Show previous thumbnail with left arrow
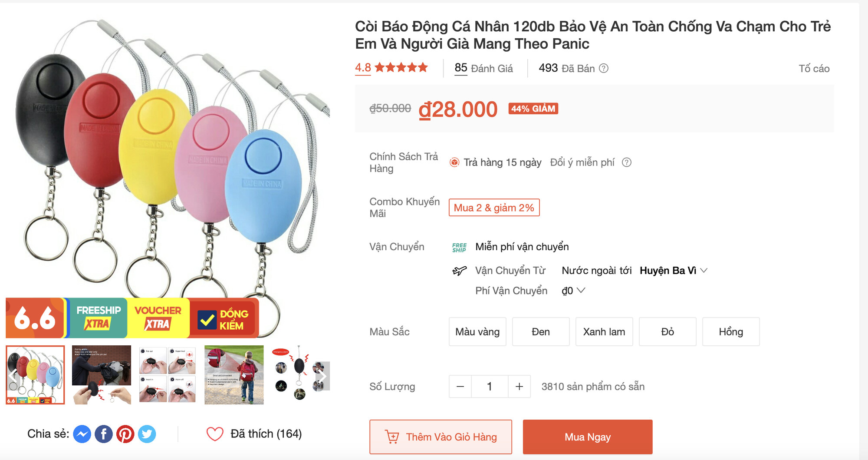Viewport: 868px width, 460px height. [13, 376]
